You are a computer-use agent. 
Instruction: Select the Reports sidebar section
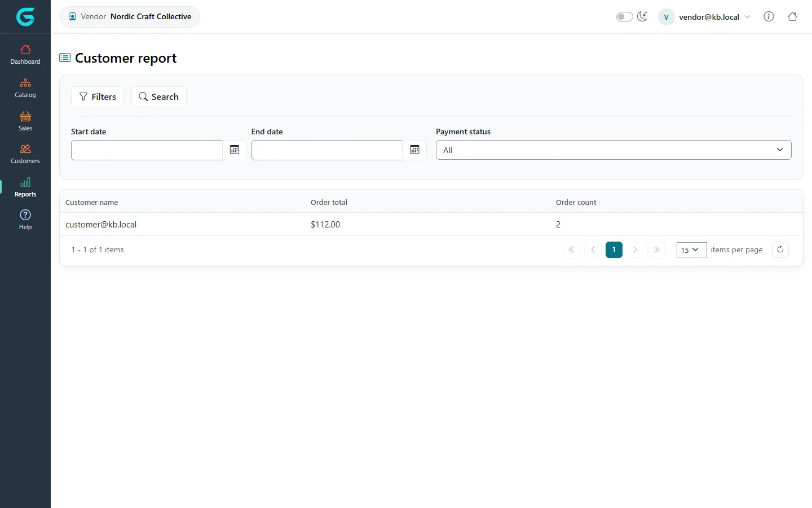pos(25,187)
